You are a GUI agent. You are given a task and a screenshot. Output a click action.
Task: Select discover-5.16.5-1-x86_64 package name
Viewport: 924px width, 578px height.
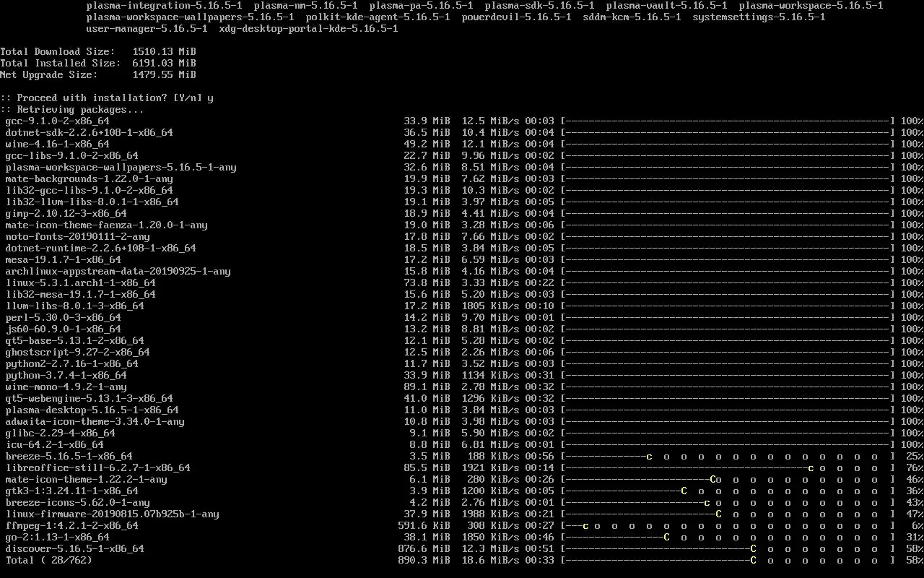pyautogui.click(x=75, y=549)
